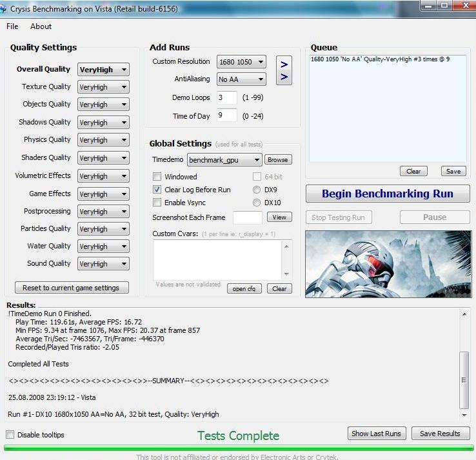The height and width of the screenshot is (460, 476).
Task: Click the Tests Complete status text
Action: (238, 435)
